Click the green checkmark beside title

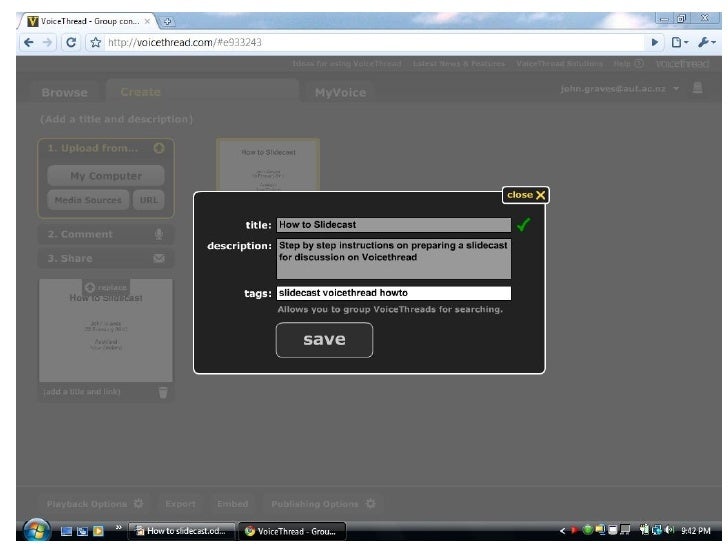pyautogui.click(x=523, y=225)
